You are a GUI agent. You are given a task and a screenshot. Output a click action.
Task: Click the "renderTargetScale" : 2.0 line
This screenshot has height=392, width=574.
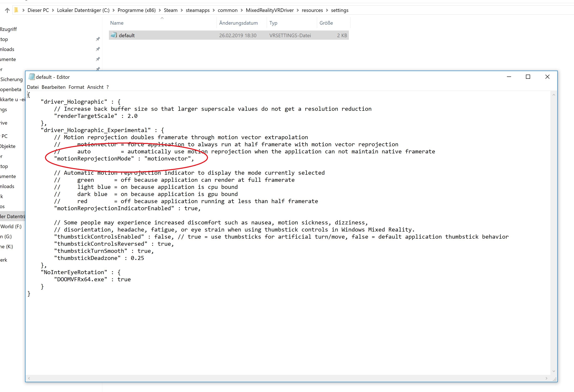coord(96,116)
